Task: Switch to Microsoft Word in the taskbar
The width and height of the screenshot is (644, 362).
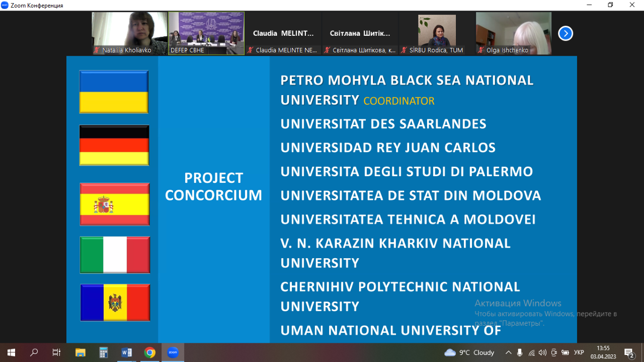Action: [x=126, y=352]
